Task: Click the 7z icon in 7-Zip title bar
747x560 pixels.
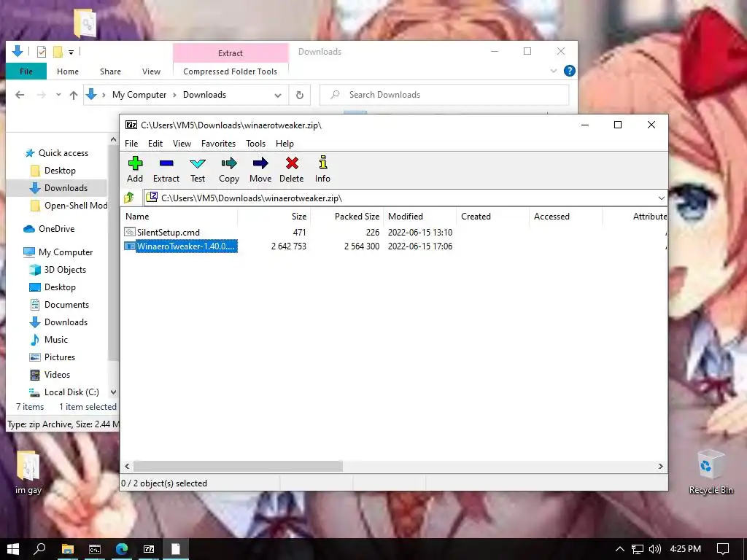Action: pyautogui.click(x=131, y=125)
